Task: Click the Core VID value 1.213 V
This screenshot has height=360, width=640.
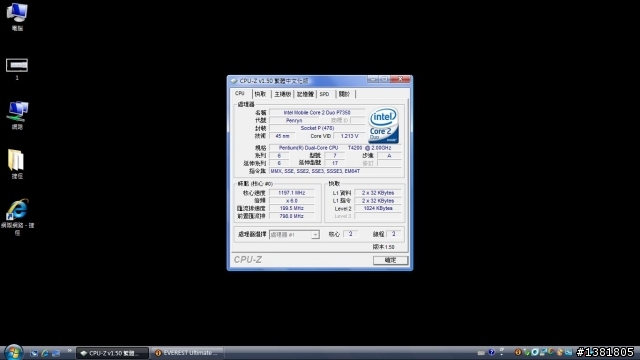Action: pyautogui.click(x=349, y=136)
